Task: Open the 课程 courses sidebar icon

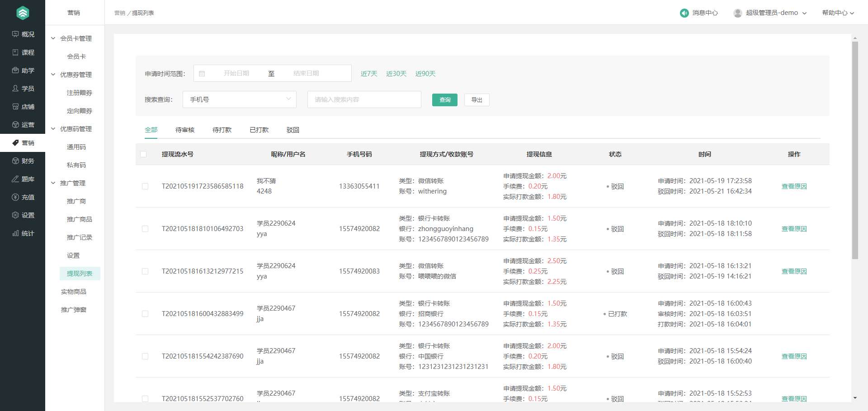Action: click(x=15, y=52)
